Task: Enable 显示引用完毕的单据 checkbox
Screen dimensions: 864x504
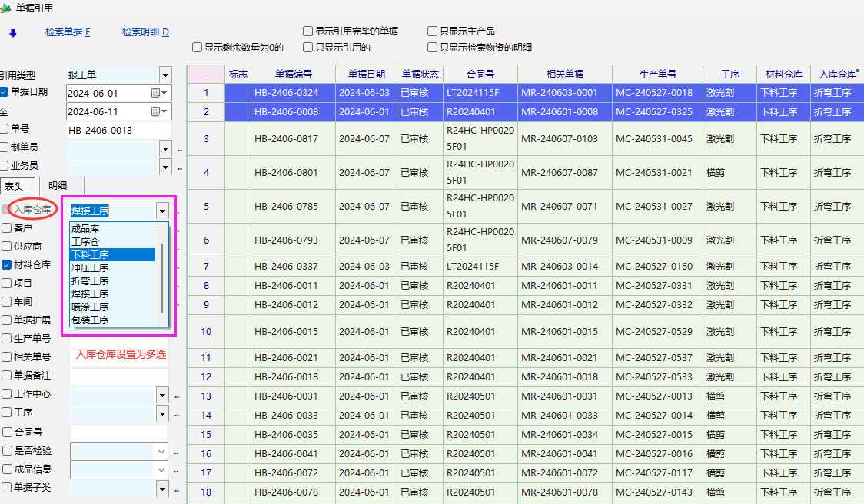Action: click(x=307, y=31)
